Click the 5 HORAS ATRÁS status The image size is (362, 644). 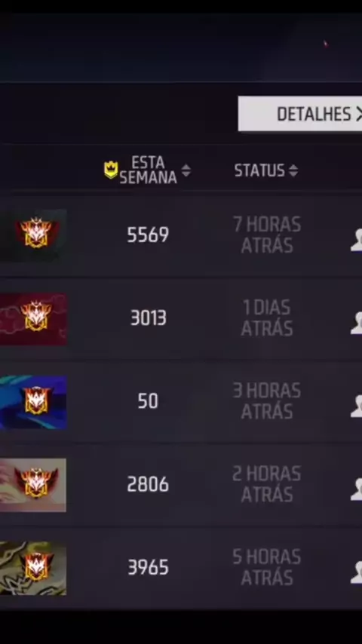267,567
